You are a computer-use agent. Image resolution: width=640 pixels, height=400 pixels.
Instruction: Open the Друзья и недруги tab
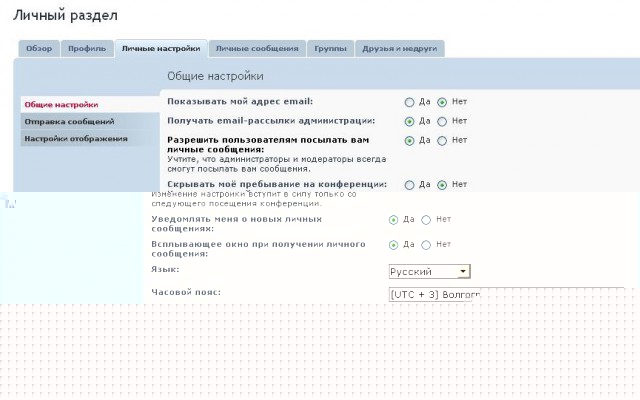pos(400,49)
